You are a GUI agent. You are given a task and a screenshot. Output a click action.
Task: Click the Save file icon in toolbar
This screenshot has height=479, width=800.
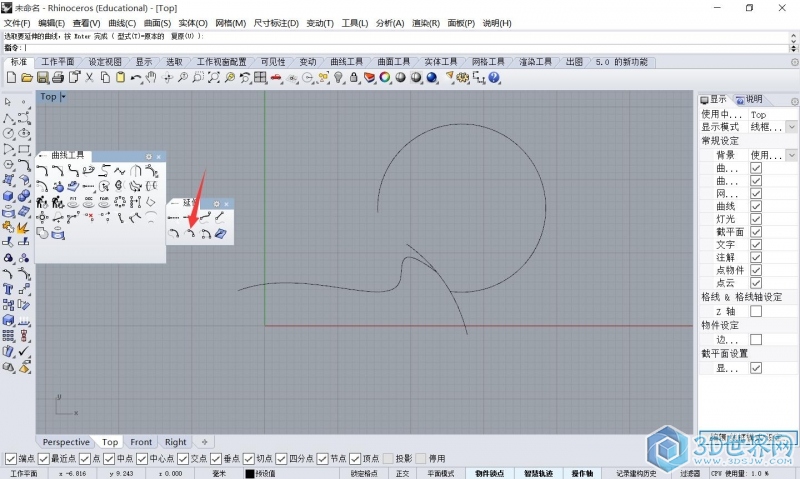(43, 77)
